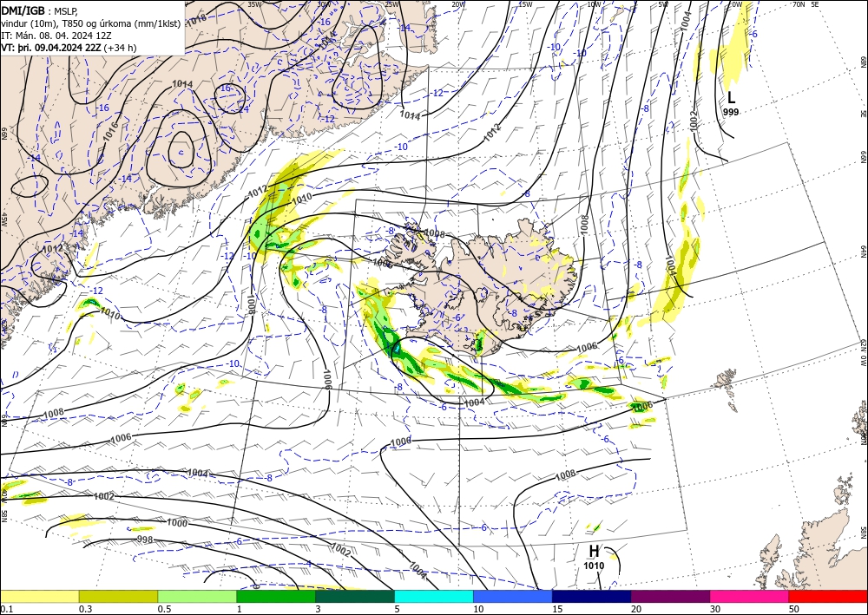868x615 pixels.
Task: Click the light yellow 0.1–0.3 legend swatch
Action: [39, 596]
